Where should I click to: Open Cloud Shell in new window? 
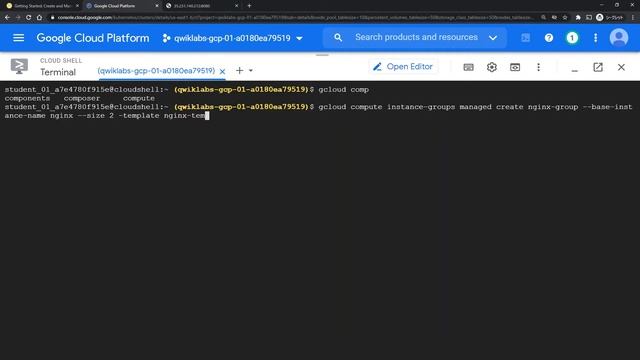[x=598, y=67]
